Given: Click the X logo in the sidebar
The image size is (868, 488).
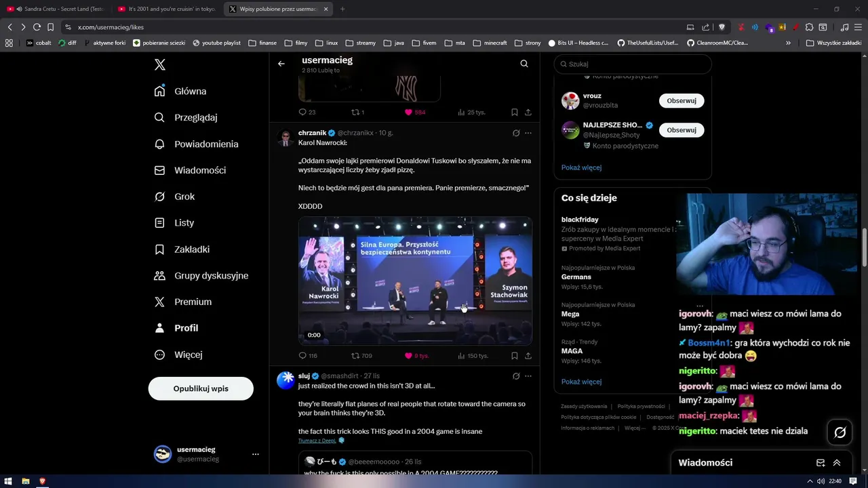Looking at the screenshot, I should [x=160, y=65].
